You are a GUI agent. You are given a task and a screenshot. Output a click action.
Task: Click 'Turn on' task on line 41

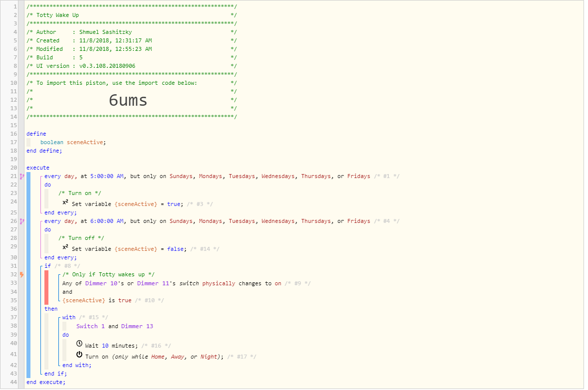point(97,357)
